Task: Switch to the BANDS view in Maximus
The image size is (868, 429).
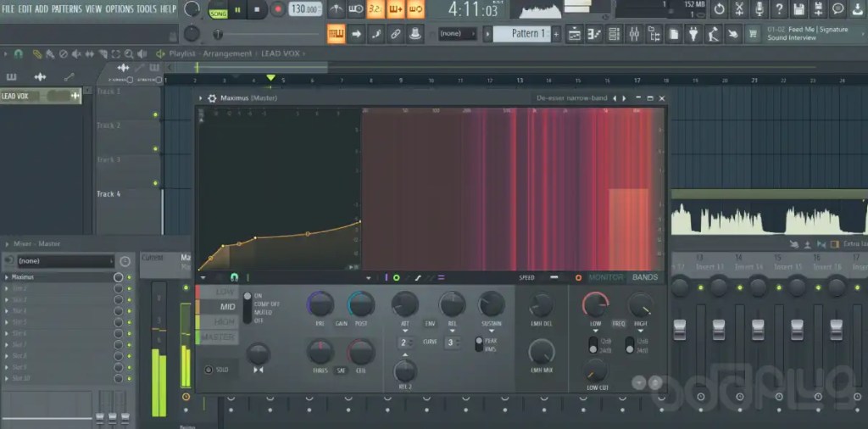Action: [x=645, y=277]
